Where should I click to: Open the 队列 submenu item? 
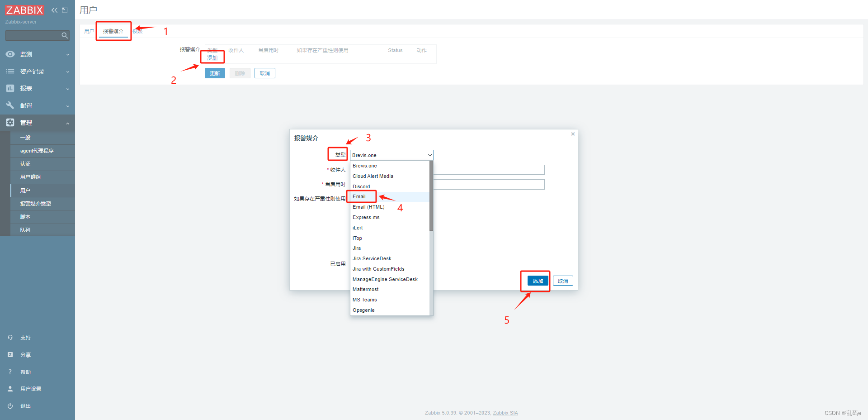point(42,230)
